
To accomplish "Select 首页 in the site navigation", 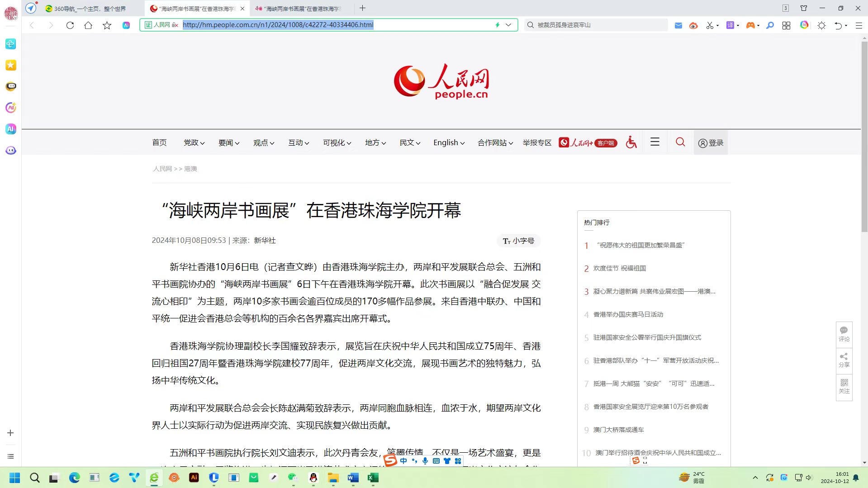I will pyautogui.click(x=159, y=143).
